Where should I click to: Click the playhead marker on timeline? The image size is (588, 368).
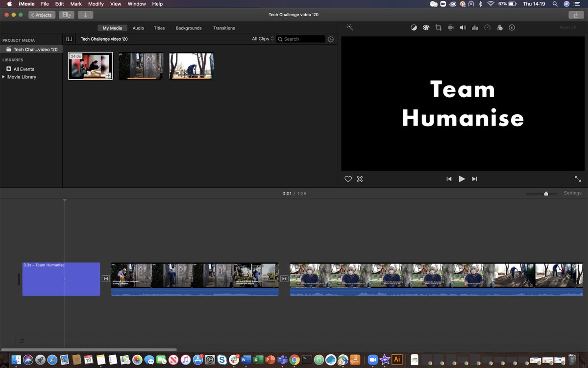[x=64, y=201]
